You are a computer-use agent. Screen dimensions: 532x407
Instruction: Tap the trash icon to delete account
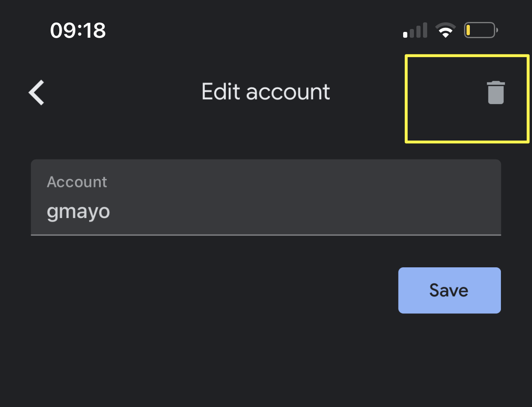pos(496,92)
